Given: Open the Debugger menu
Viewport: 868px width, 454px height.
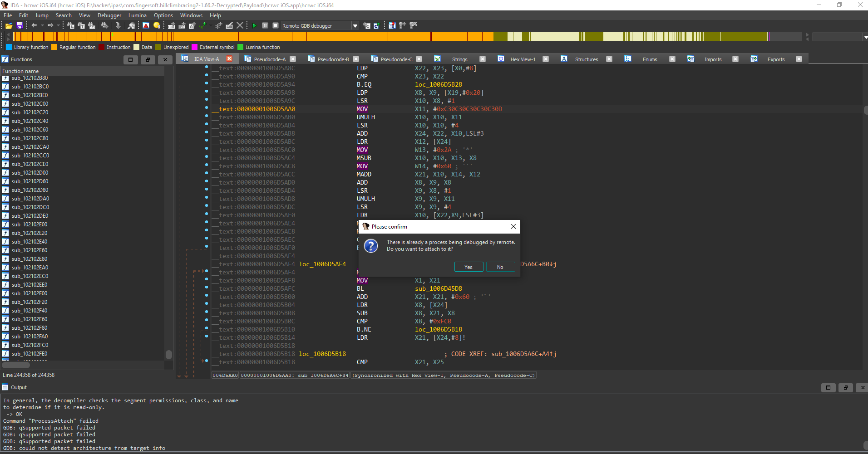Looking at the screenshot, I should click(109, 15).
